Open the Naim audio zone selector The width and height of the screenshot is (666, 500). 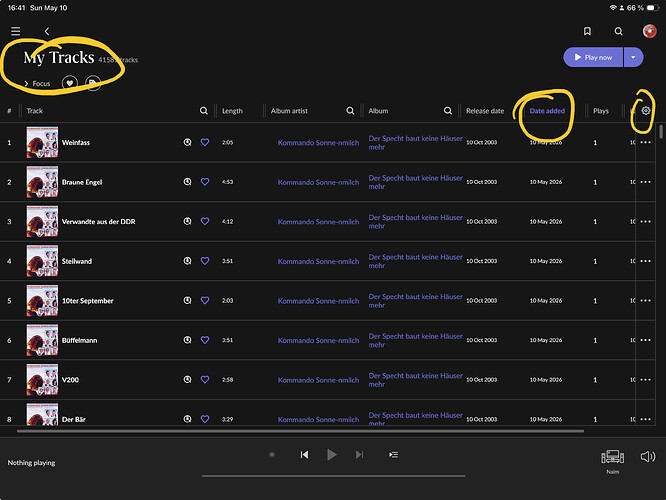tap(612, 461)
